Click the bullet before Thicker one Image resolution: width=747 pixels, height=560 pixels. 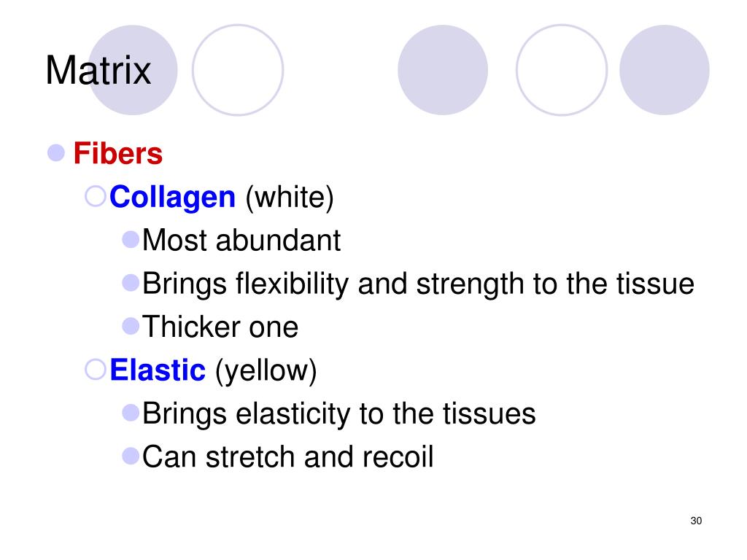pyautogui.click(x=131, y=326)
